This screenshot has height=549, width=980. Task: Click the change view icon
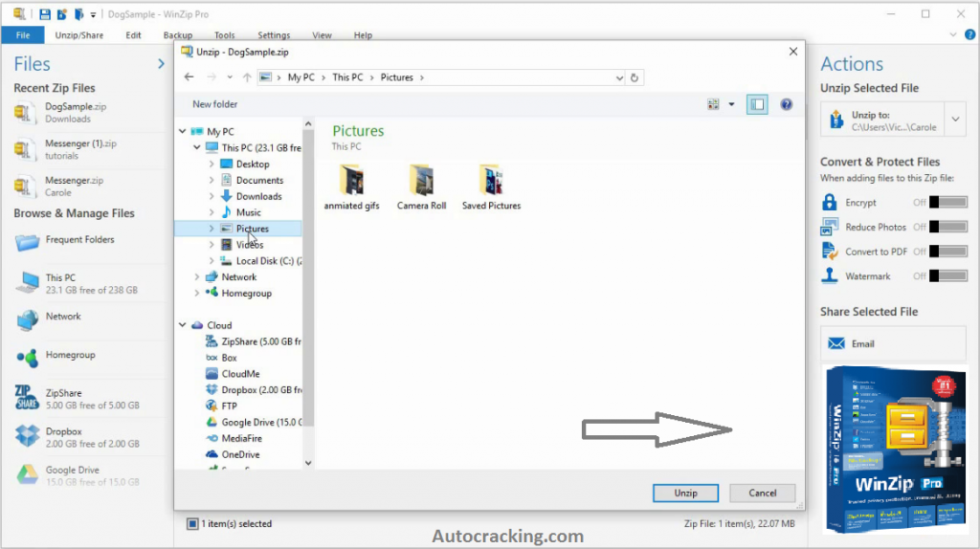point(713,104)
